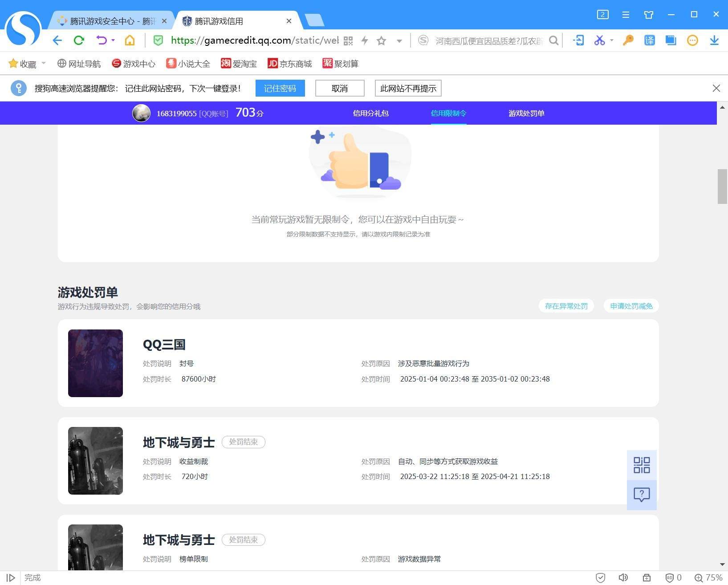728x585 pixels.
Task: Go to the browser home page icon
Action: (130, 41)
